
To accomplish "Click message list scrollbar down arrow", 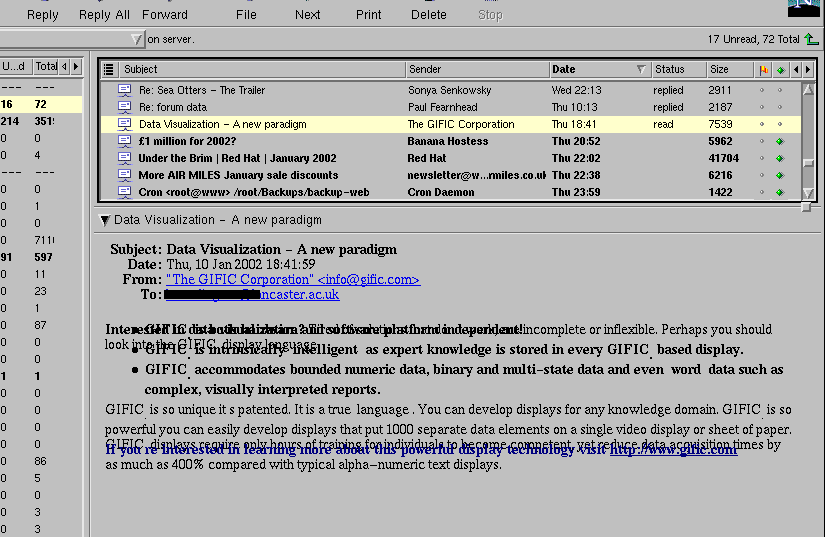I will tap(809, 193).
